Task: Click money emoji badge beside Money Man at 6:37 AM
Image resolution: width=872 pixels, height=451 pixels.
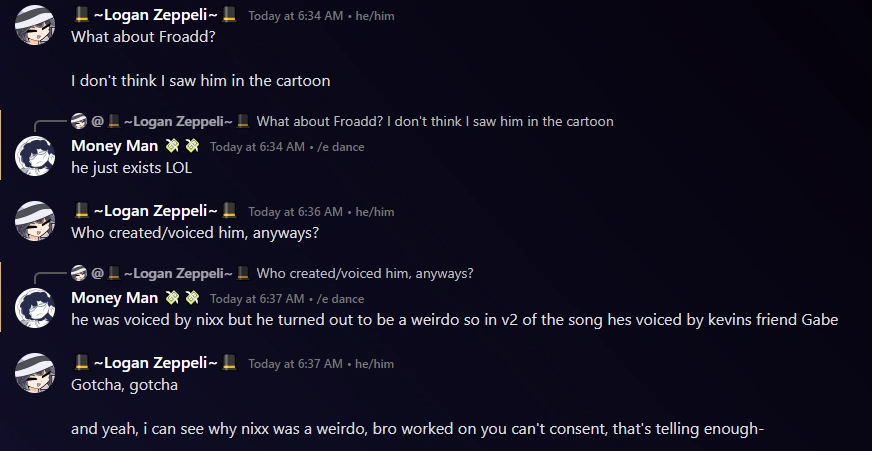Action: pos(182,298)
